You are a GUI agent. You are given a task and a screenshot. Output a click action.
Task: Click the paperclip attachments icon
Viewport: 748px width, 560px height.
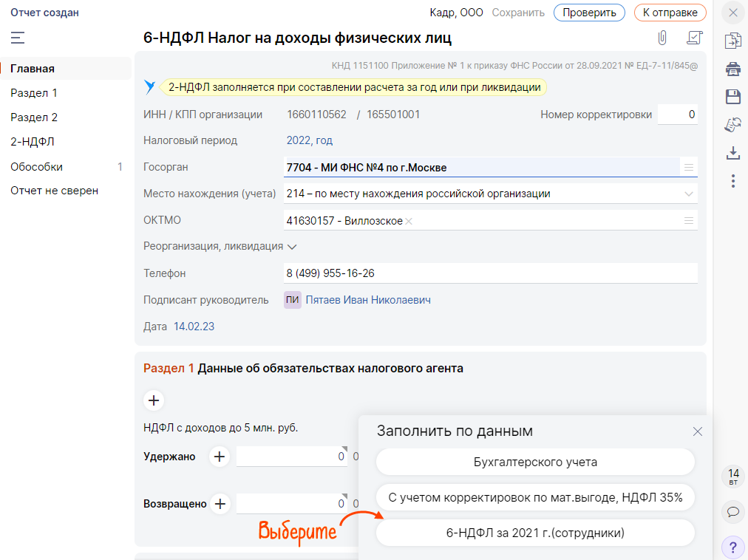(x=662, y=38)
